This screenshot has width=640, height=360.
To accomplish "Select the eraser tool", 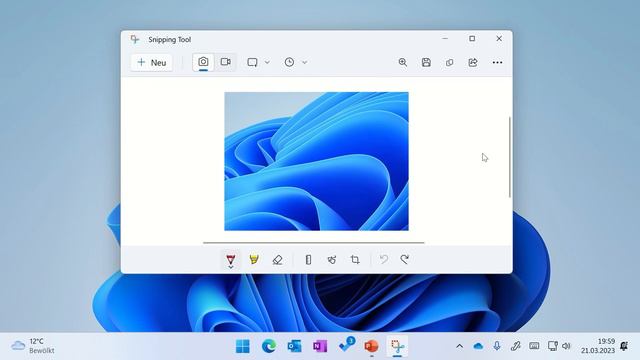I will click(278, 260).
